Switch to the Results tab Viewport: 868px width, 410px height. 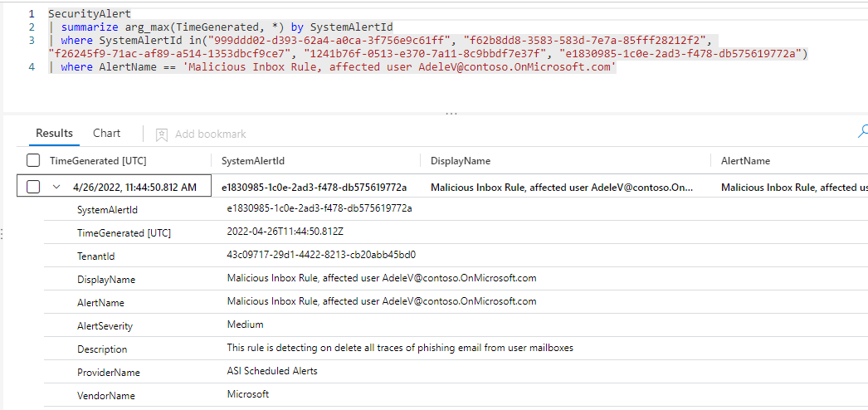(x=55, y=134)
